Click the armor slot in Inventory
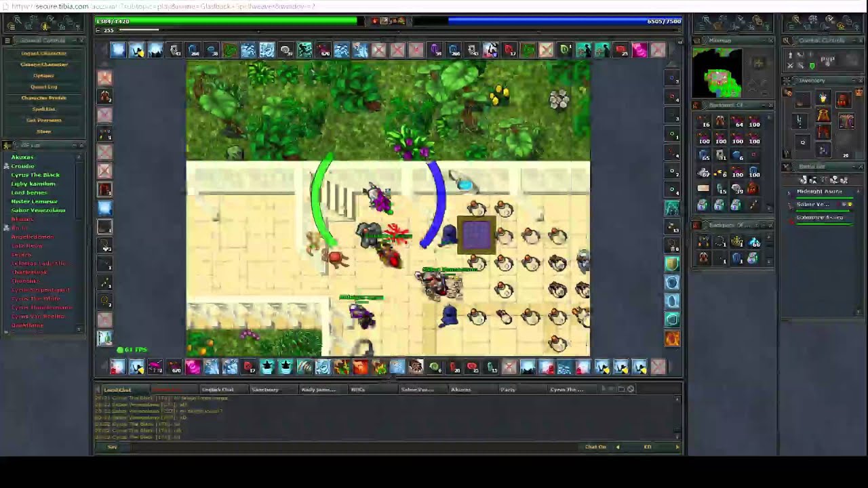The width and height of the screenshot is (868, 488). pos(823,117)
